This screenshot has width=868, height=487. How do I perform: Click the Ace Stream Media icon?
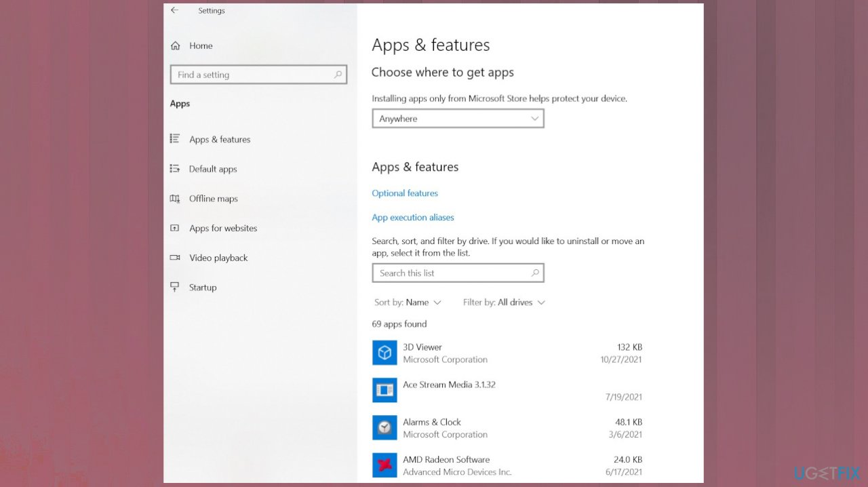point(384,390)
